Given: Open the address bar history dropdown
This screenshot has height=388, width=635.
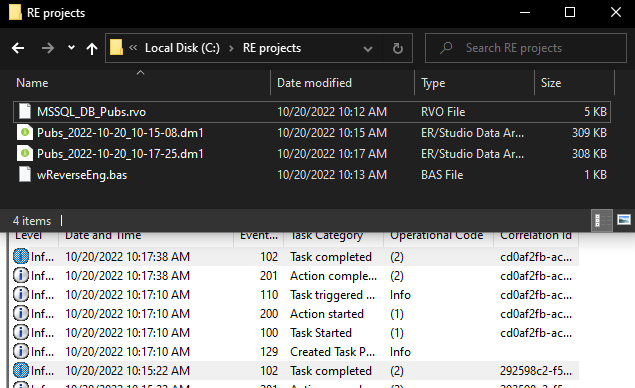Looking at the screenshot, I should [368, 49].
